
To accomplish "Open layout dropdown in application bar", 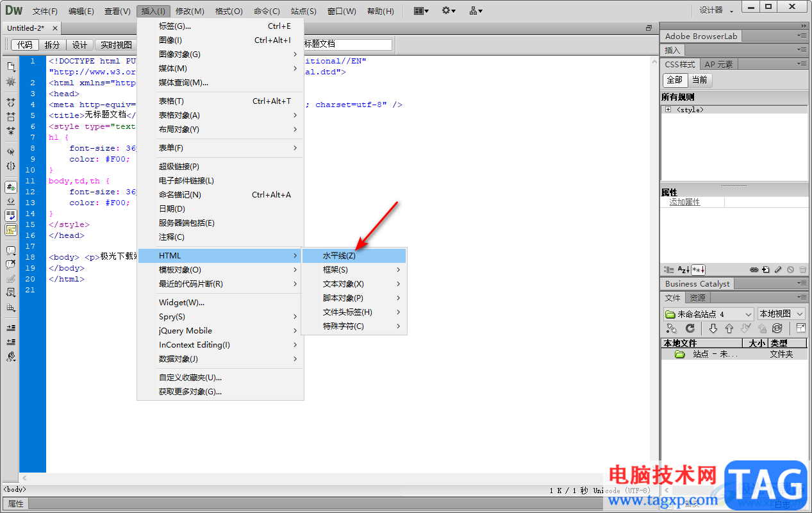I will [421, 11].
